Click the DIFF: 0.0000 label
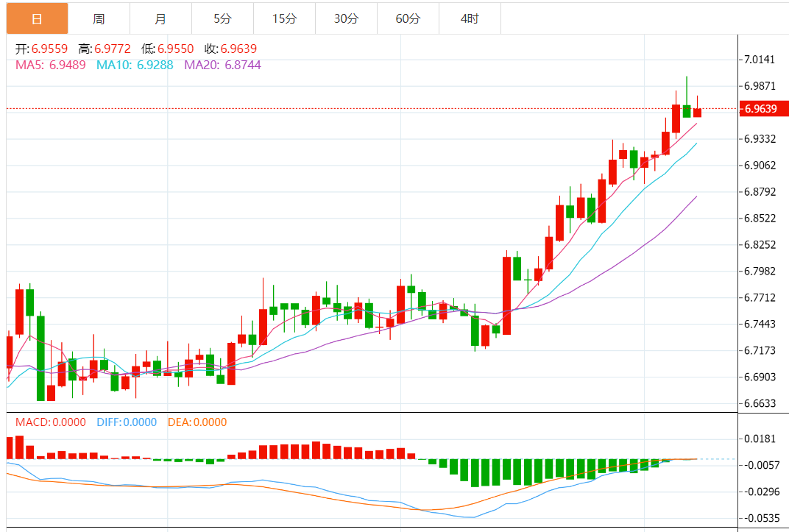Image resolution: width=789 pixels, height=532 pixels. point(127,422)
